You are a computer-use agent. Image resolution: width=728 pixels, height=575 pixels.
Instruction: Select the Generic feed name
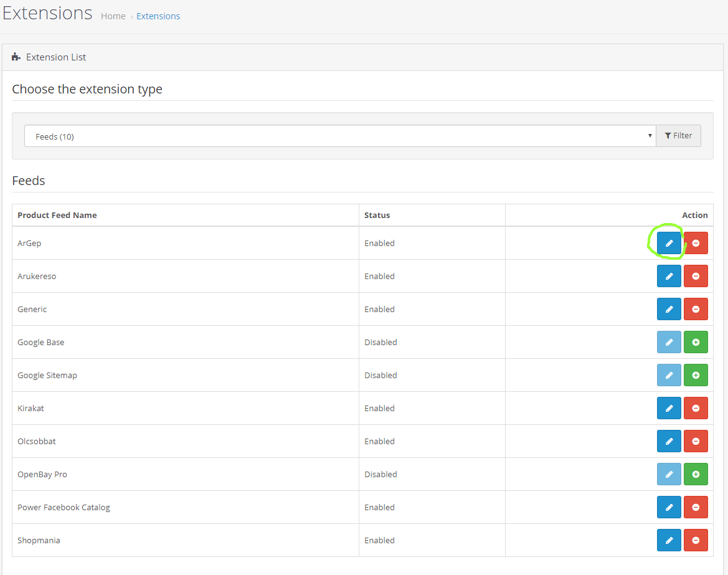(32, 309)
